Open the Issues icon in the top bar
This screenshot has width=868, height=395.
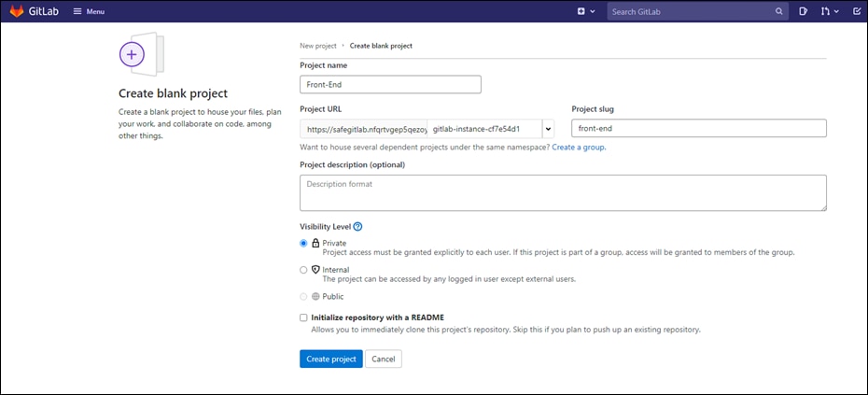coord(803,12)
